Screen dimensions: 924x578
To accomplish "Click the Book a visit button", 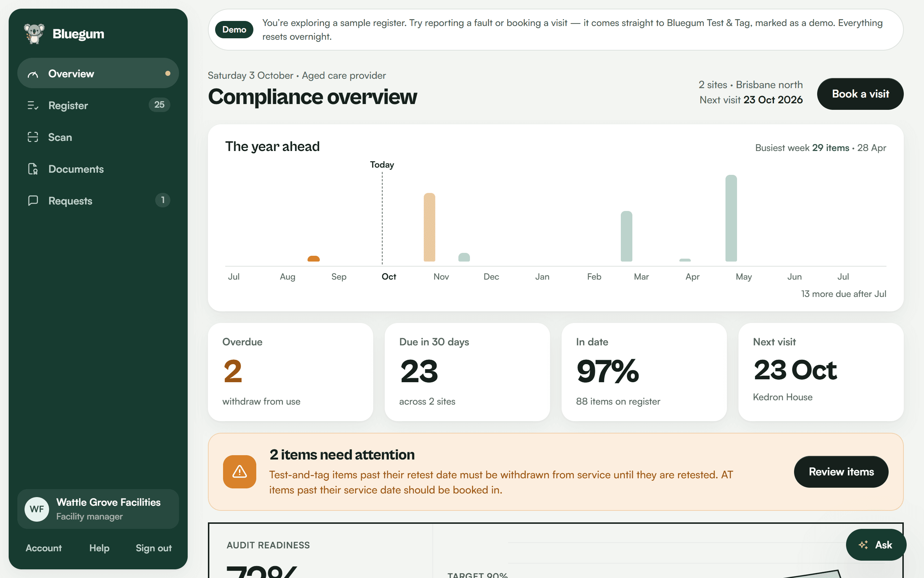I will pos(860,94).
